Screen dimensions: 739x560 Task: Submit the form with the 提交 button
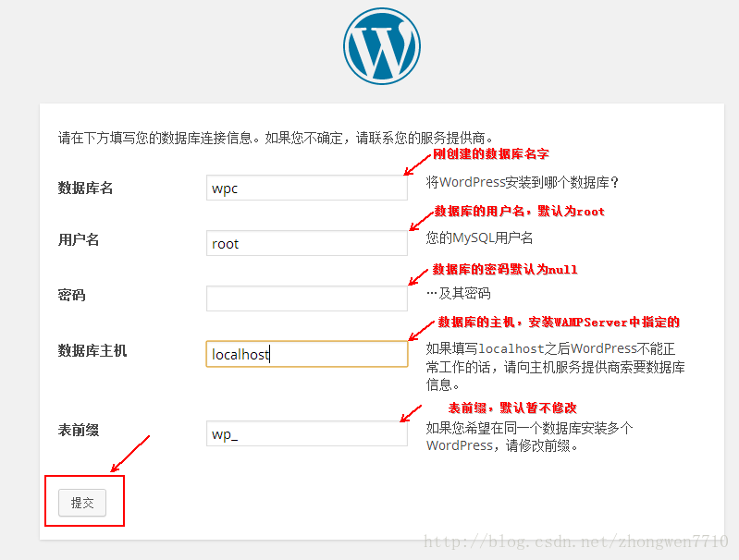(x=82, y=503)
